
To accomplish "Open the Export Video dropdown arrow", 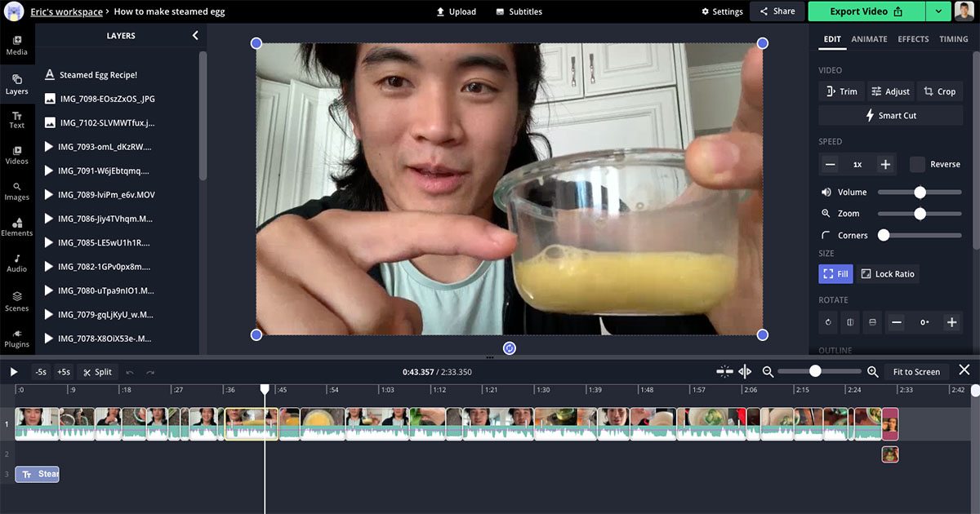I will pos(938,11).
